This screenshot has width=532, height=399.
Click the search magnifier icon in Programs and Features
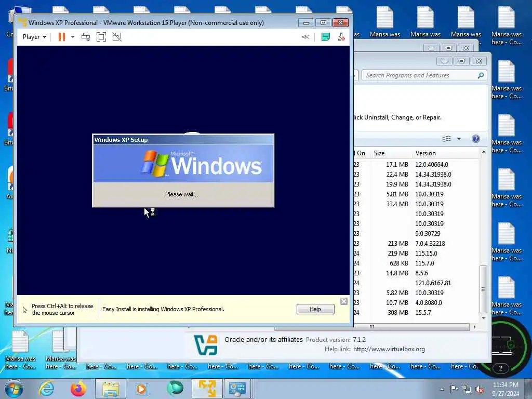(x=481, y=75)
